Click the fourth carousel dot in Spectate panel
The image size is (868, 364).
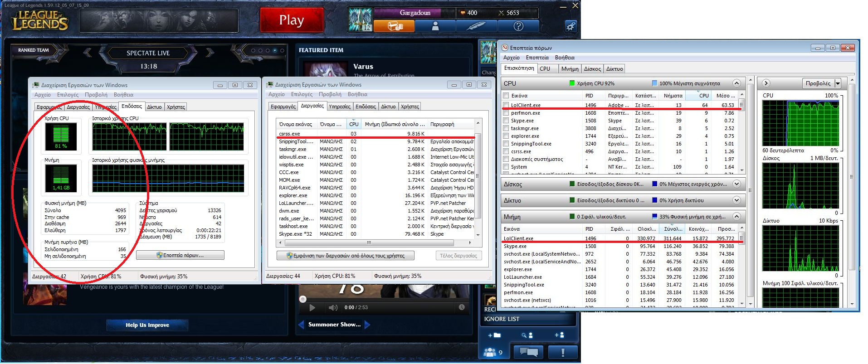pyautogui.click(x=275, y=50)
